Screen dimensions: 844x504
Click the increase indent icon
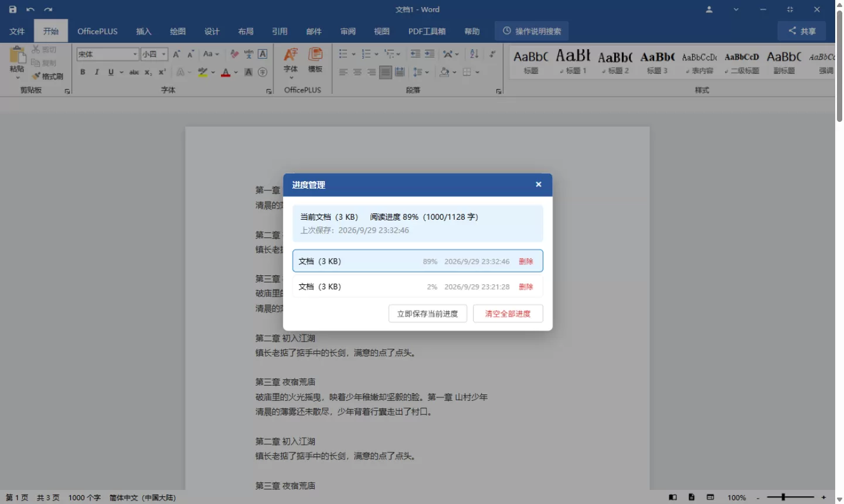[x=430, y=54]
